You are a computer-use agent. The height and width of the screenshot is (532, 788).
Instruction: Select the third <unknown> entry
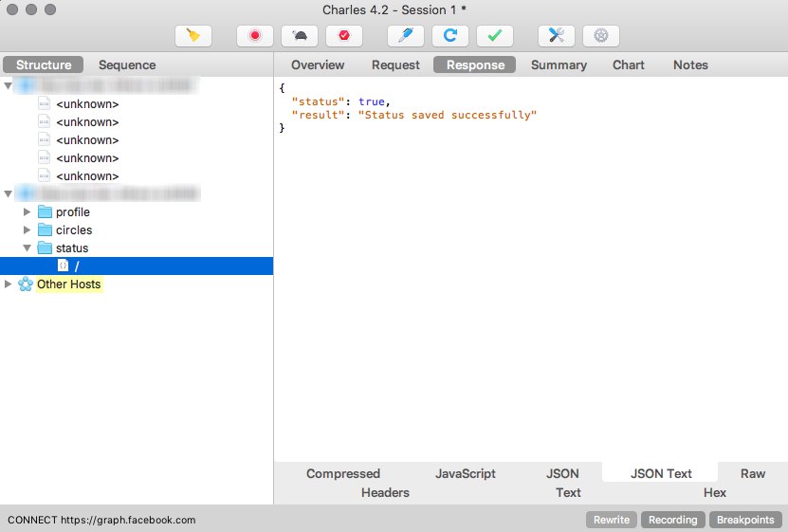[87, 140]
